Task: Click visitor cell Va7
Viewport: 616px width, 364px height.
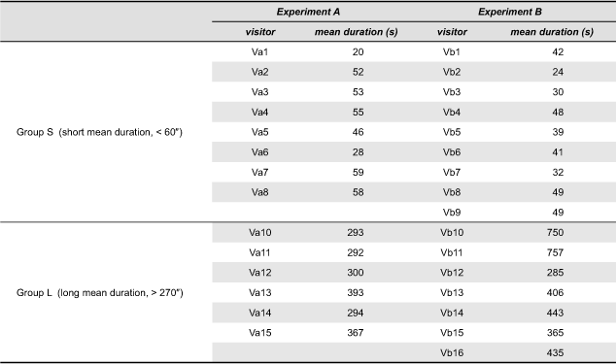Action: pos(259,172)
